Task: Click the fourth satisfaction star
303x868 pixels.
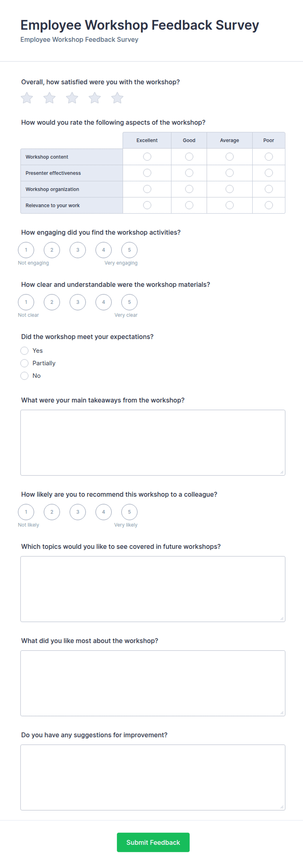Action: click(x=94, y=98)
